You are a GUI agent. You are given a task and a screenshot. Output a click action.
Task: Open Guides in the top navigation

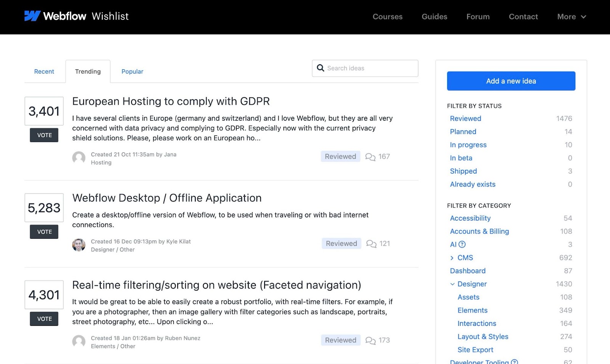coord(435,17)
